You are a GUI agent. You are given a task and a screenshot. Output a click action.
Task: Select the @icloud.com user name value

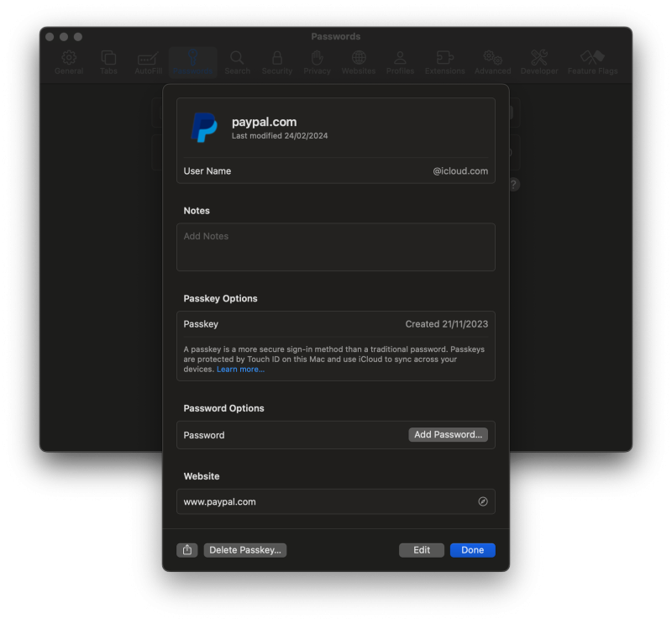459,171
